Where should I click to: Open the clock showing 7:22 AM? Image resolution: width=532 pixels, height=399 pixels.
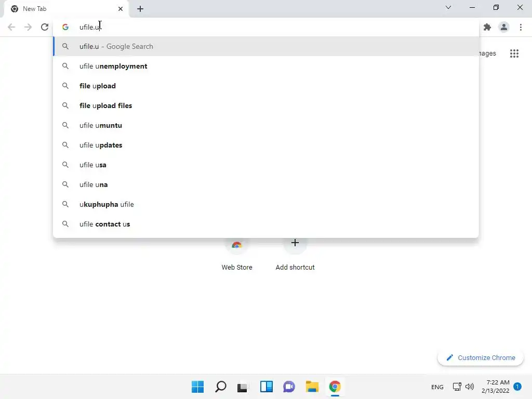click(495, 387)
